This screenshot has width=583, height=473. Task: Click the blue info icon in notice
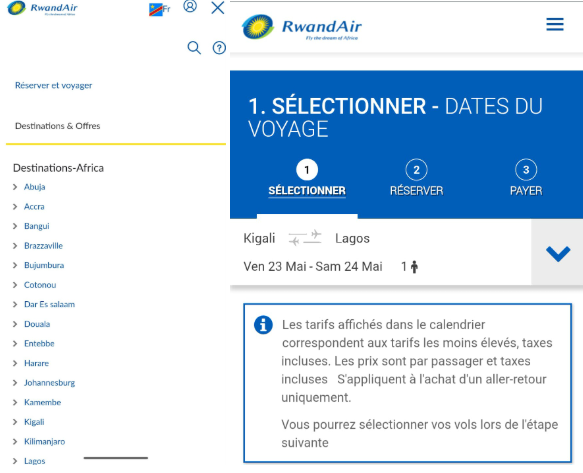click(263, 325)
